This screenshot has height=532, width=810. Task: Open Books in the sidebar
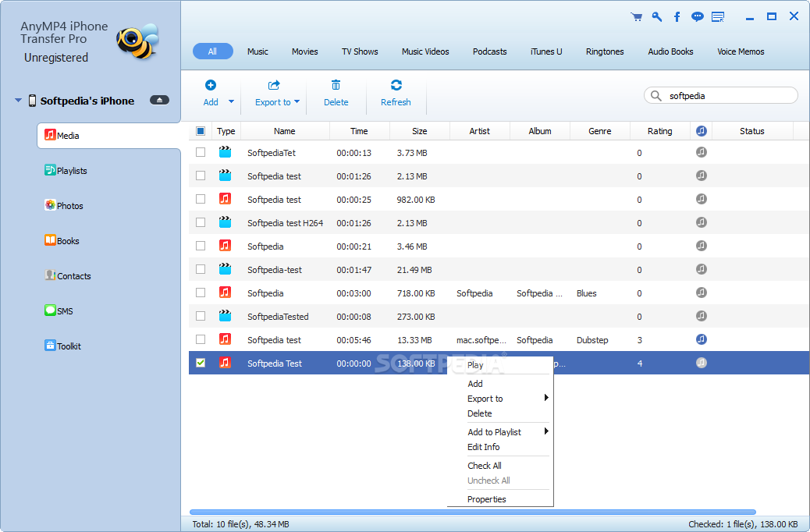point(62,241)
